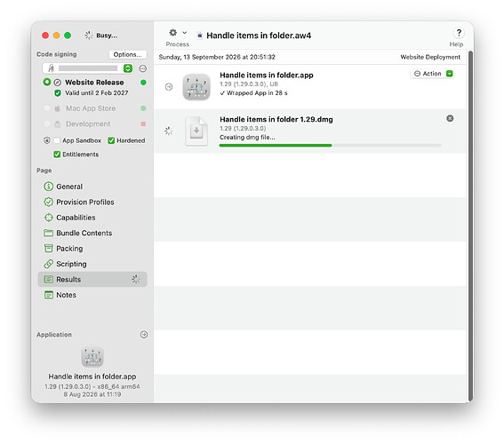Click the Scripting link icon
504x444 pixels.
coord(48,264)
